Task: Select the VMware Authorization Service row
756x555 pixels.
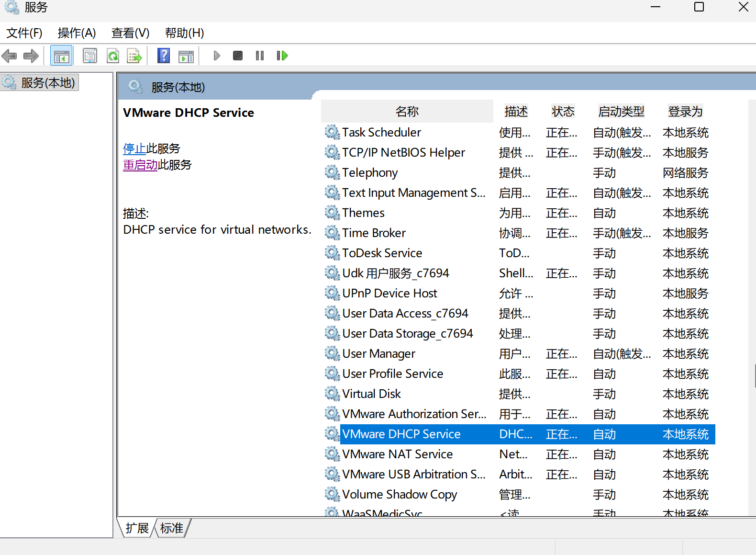Action: [519, 414]
